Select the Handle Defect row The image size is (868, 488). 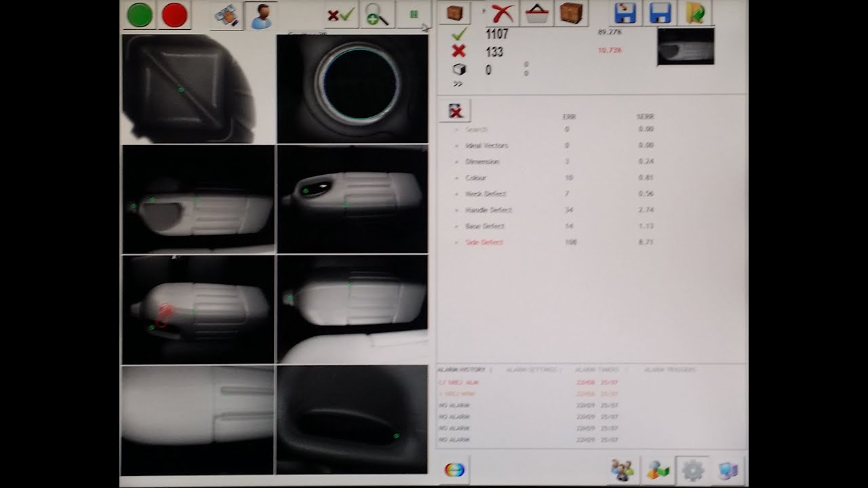[554, 210]
